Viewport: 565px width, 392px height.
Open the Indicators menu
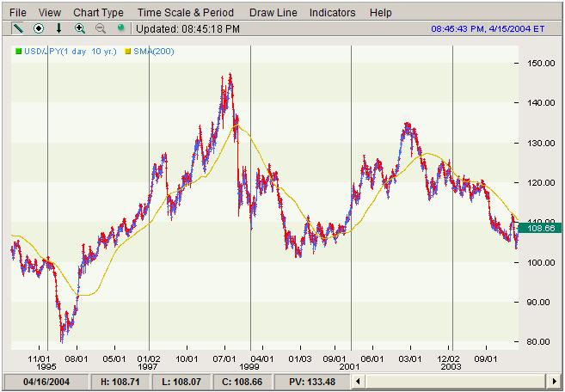pos(332,13)
